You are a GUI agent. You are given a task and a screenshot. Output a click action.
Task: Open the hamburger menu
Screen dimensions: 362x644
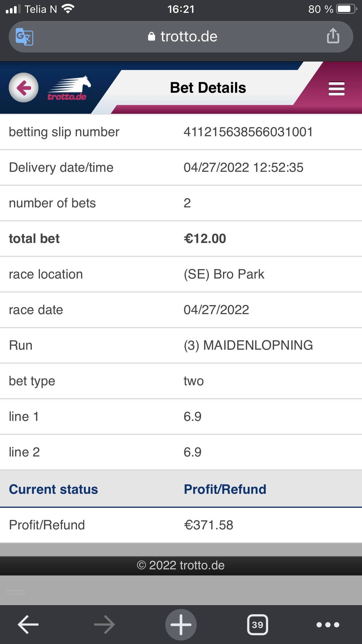(337, 89)
